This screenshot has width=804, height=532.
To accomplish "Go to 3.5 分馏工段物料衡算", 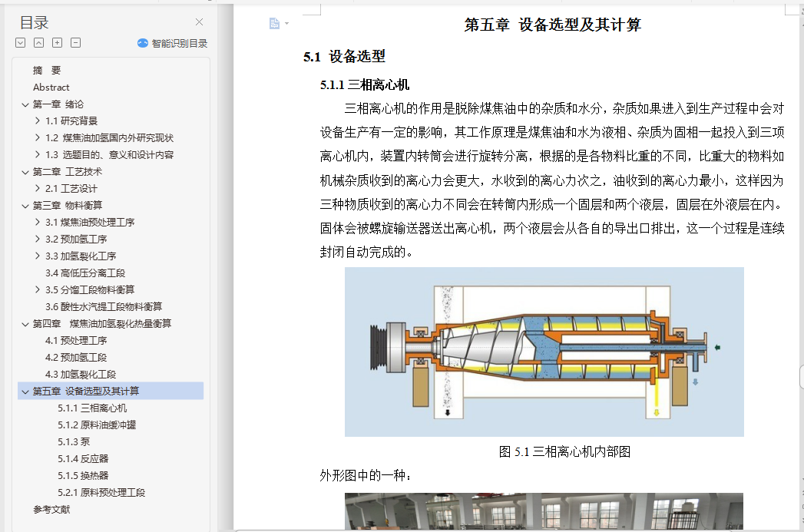I will [90, 290].
